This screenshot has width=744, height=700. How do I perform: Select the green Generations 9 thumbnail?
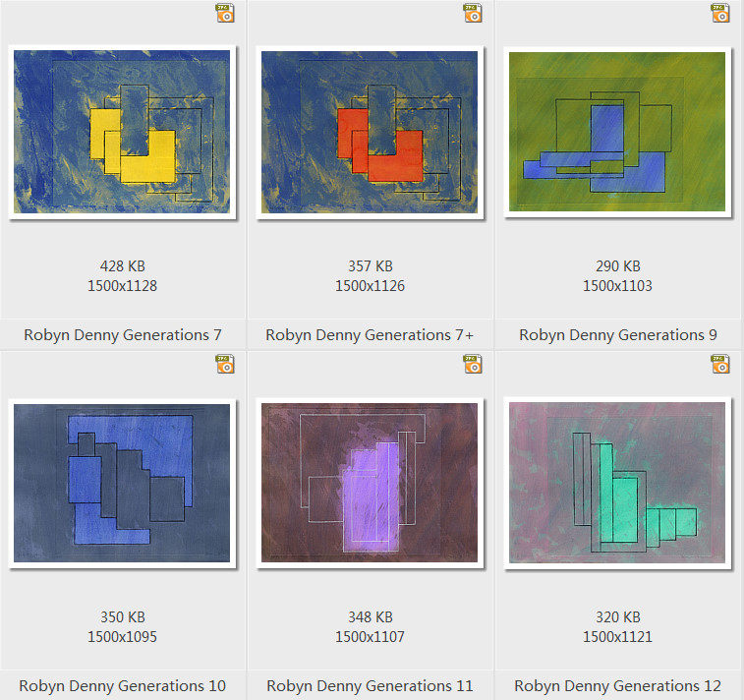[617, 132]
